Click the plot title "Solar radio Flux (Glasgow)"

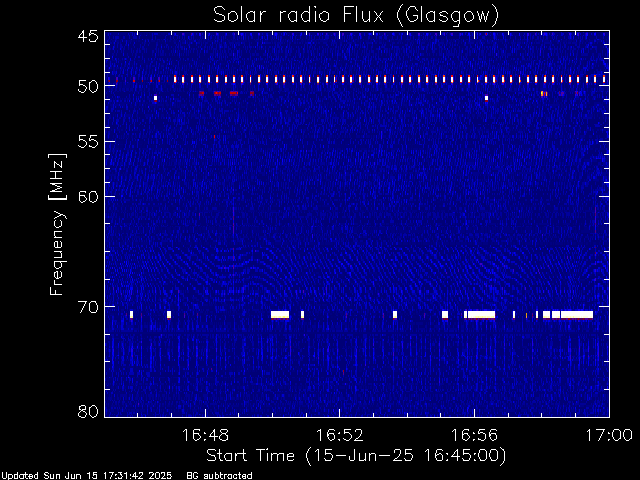[x=356, y=16]
